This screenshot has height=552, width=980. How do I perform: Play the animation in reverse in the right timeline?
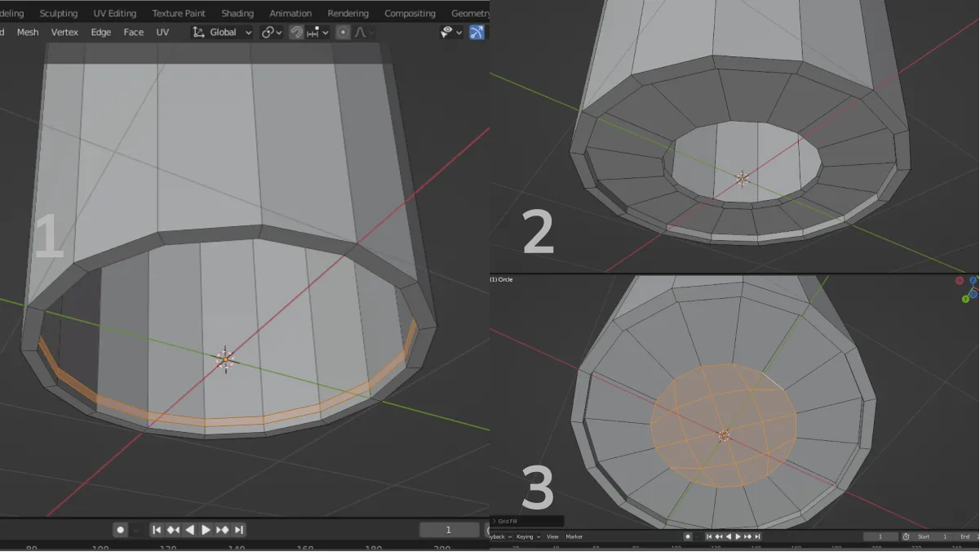point(729,536)
